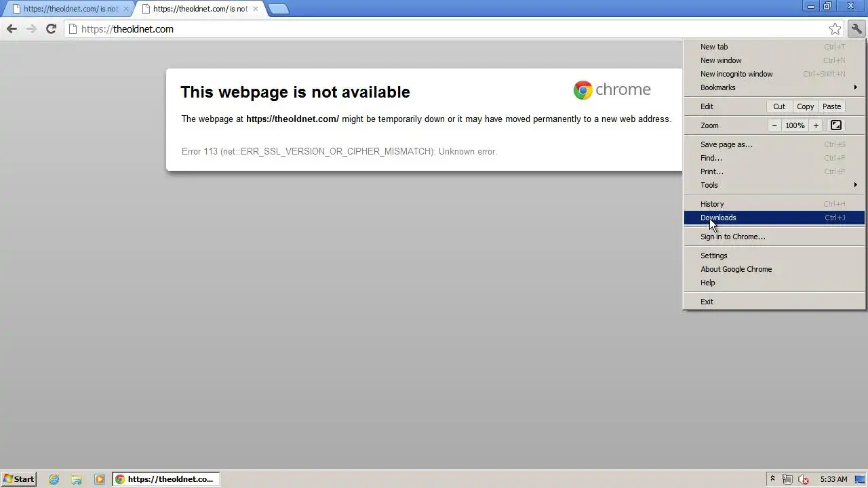Click the Error 113 message line
868x488 pixels.
339,151
